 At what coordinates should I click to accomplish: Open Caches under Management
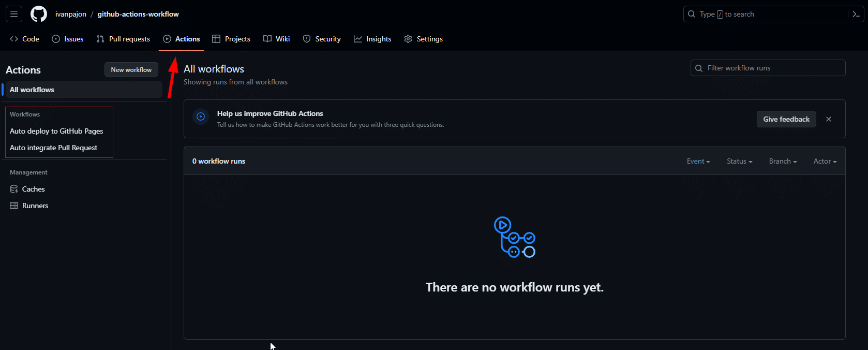[27, 189]
